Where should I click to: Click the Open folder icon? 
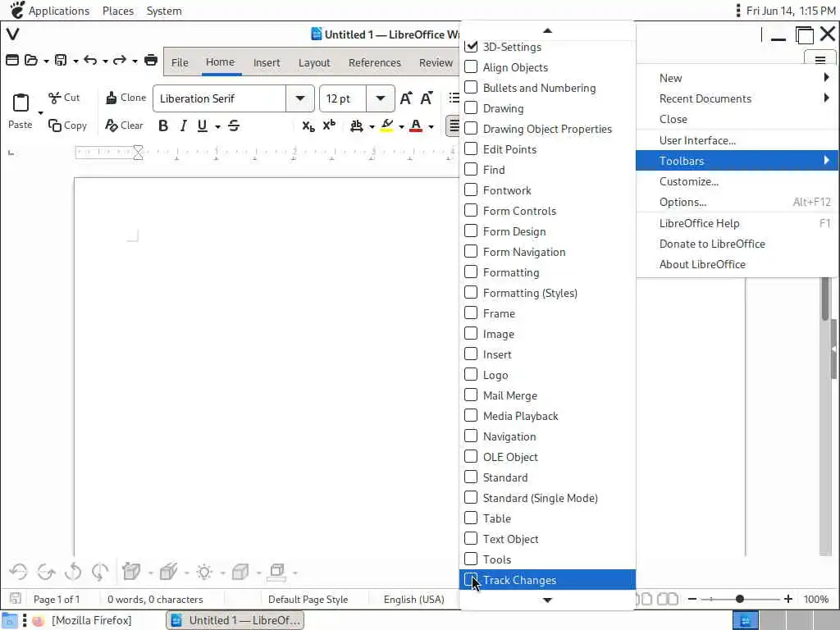click(31, 60)
